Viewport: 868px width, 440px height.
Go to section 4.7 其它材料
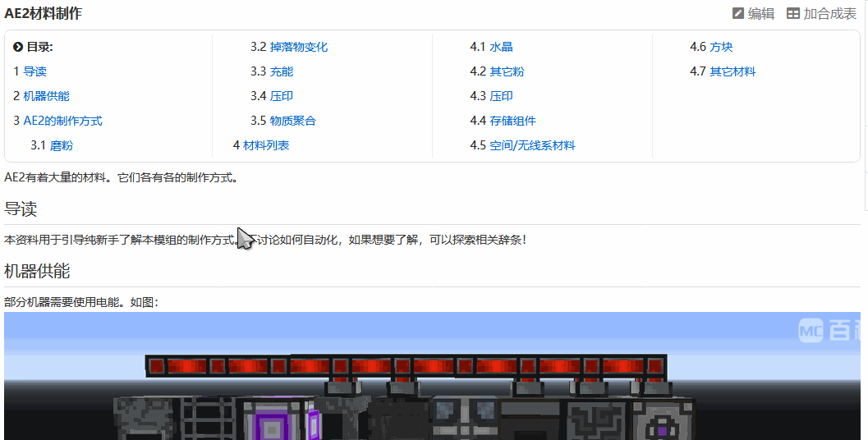coord(733,71)
